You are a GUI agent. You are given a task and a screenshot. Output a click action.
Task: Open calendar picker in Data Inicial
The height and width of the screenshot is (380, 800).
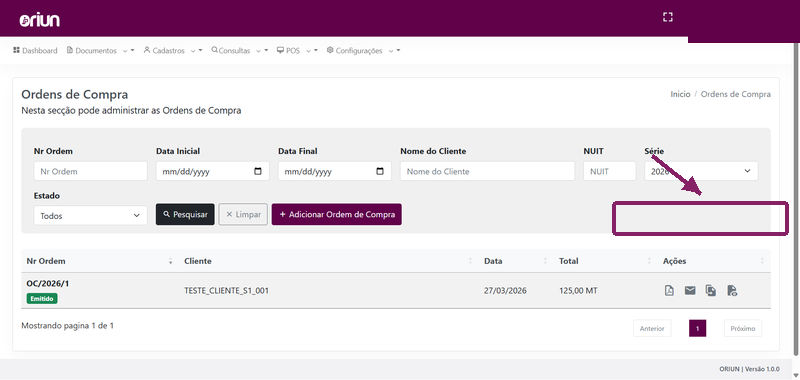click(x=258, y=171)
